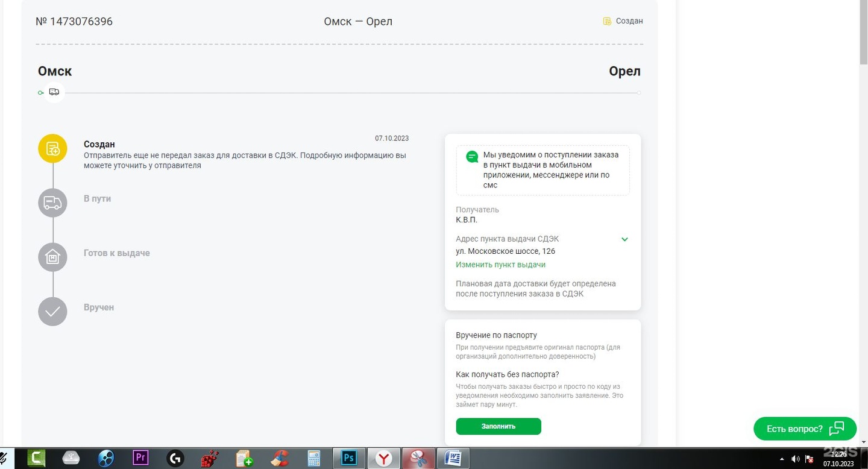868x469 pixels.
Task: Click the green chat bubble notification icon
Action: 472,157
